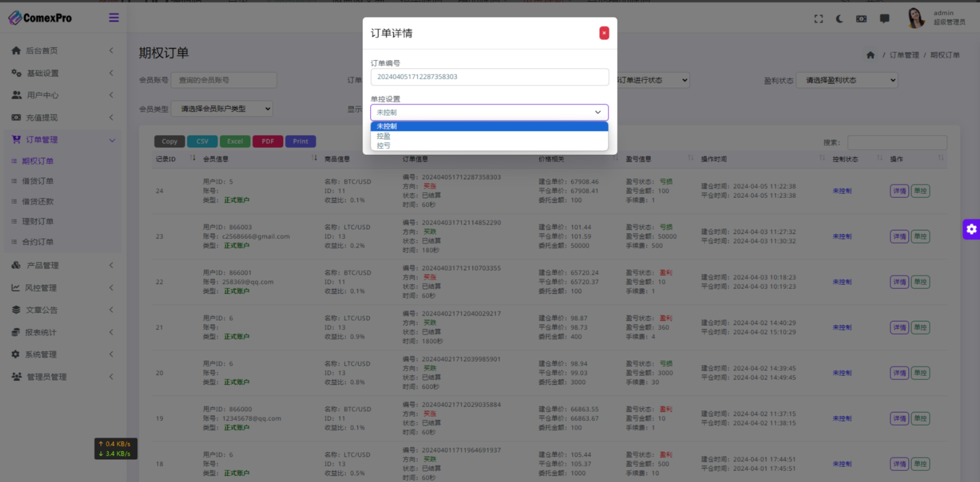Click the Excel export button

pyautogui.click(x=234, y=141)
